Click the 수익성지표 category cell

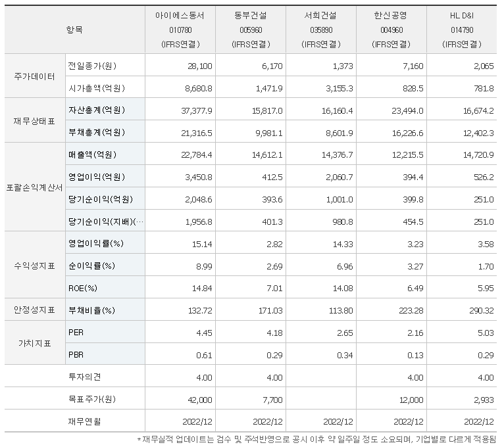pos(35,266)
